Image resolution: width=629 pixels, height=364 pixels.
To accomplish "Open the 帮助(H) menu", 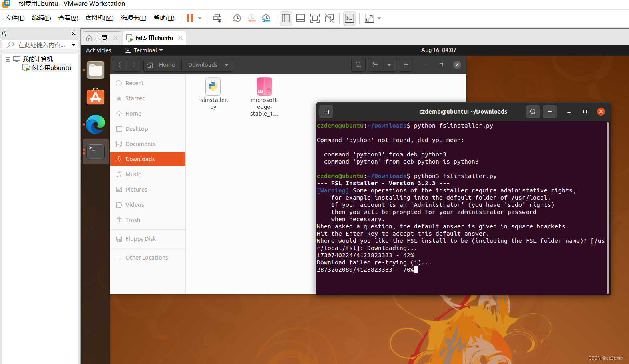I will (x=164, y=18).
